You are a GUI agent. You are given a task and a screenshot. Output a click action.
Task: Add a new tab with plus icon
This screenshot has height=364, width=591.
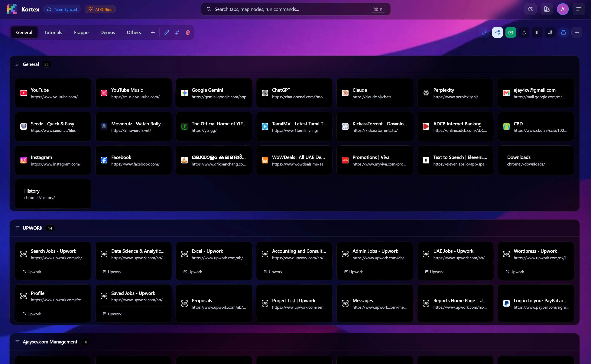pyautogui.click(x=153, y=32)
